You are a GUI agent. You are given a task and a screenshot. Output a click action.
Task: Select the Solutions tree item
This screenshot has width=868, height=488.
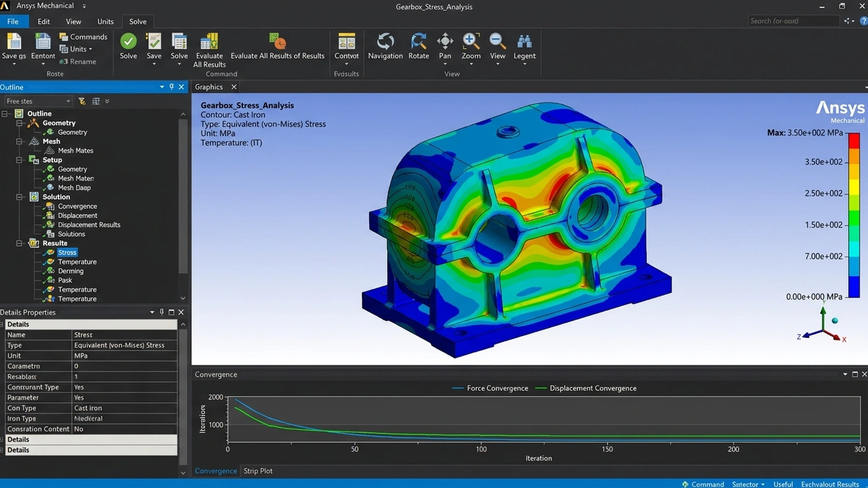click(71, 234)
